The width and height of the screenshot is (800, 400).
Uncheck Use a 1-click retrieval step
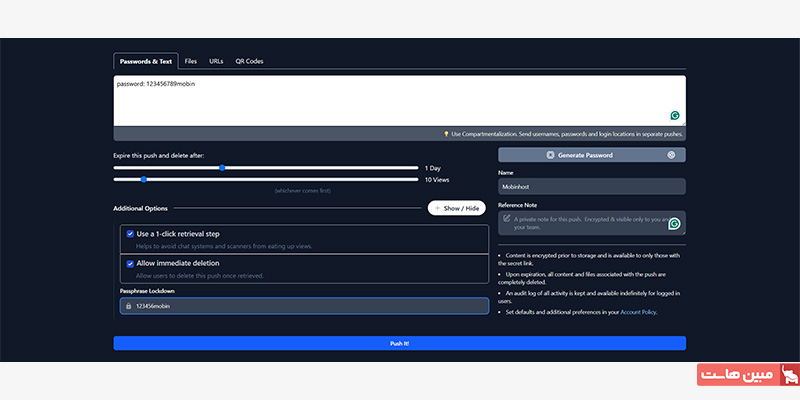[130, 233]
